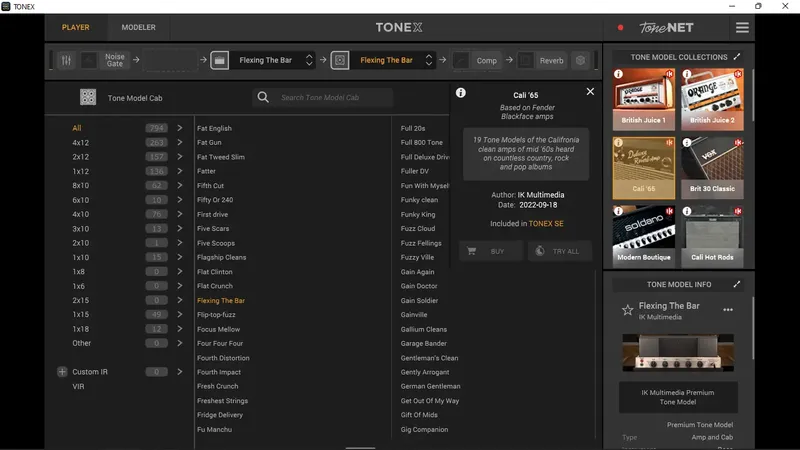800x450 pixels.
Task: Expand the 4x12 category arrow
Action: [180, 142]
